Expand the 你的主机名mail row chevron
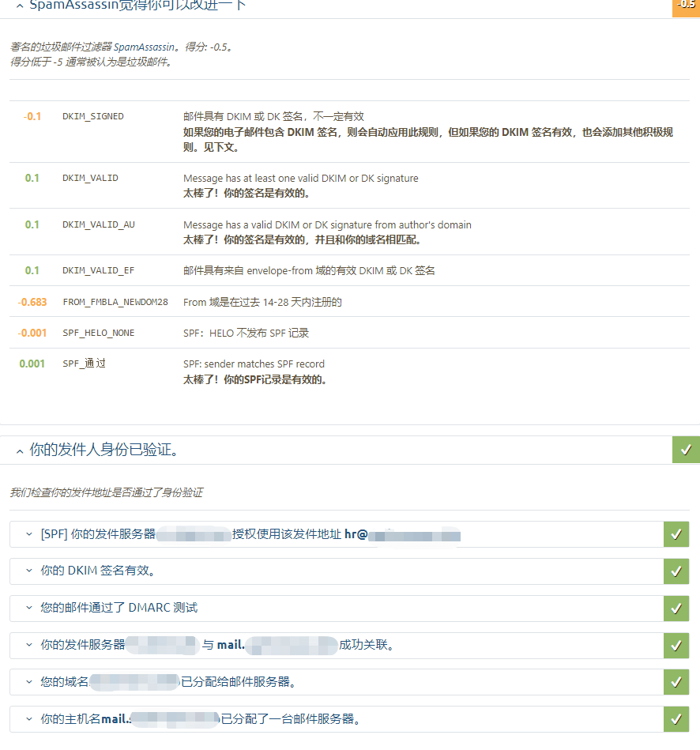The image size is (700, 750). click(x=29, y=719)
